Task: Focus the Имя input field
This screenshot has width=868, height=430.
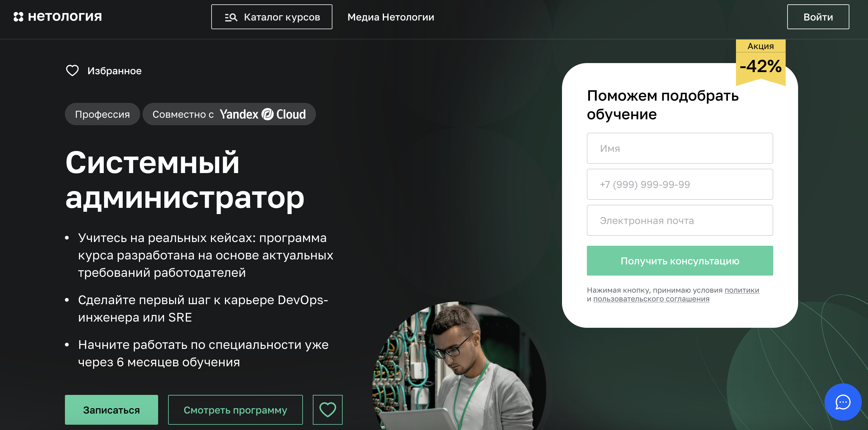Action: pyautogui.click(x=680, y=148)
